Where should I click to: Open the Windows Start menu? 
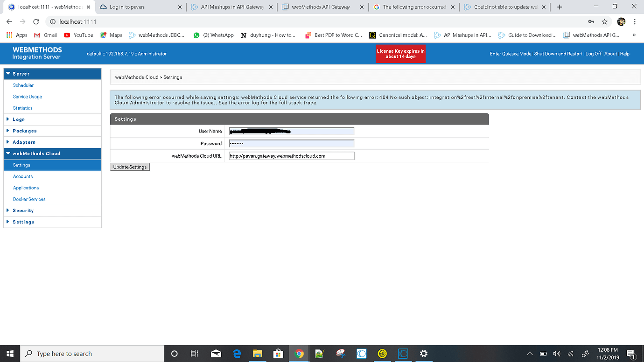click(x=10, y=354)
